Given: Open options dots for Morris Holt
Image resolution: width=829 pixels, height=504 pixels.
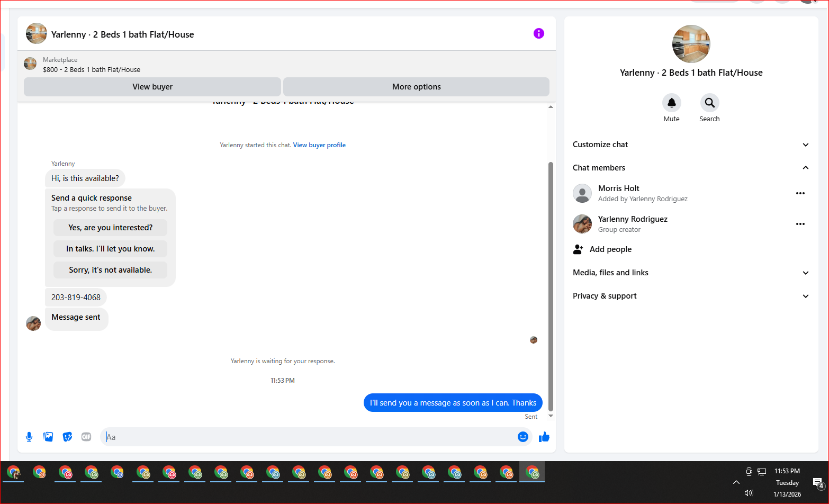Looking at the screenshot, I should point(800,193).
